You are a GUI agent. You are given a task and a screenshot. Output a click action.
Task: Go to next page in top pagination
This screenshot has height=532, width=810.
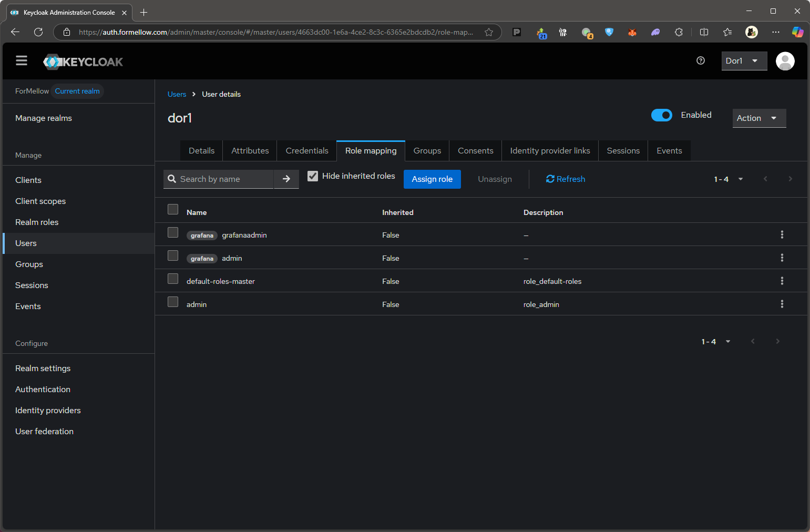(790, 179)
